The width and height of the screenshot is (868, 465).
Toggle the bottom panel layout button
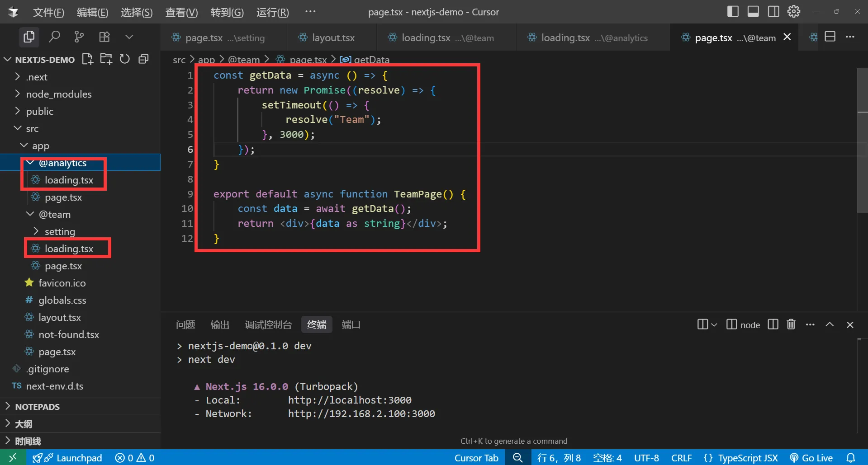click(753, 11)
